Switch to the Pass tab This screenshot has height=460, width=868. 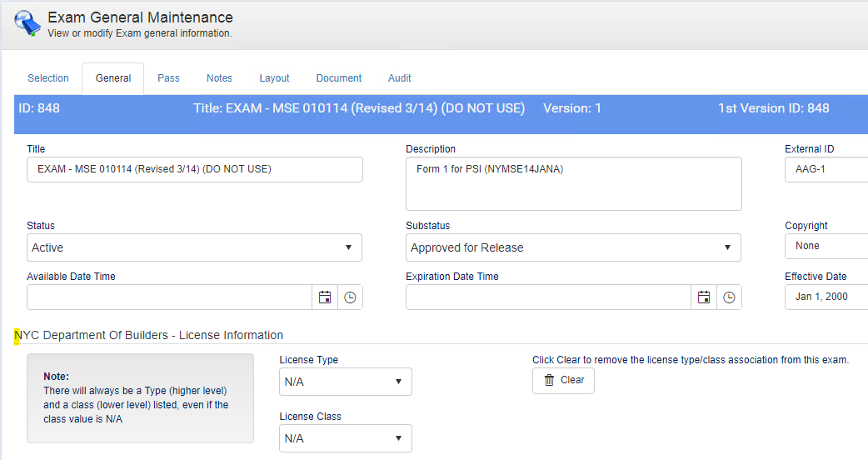tap(168, 78)
